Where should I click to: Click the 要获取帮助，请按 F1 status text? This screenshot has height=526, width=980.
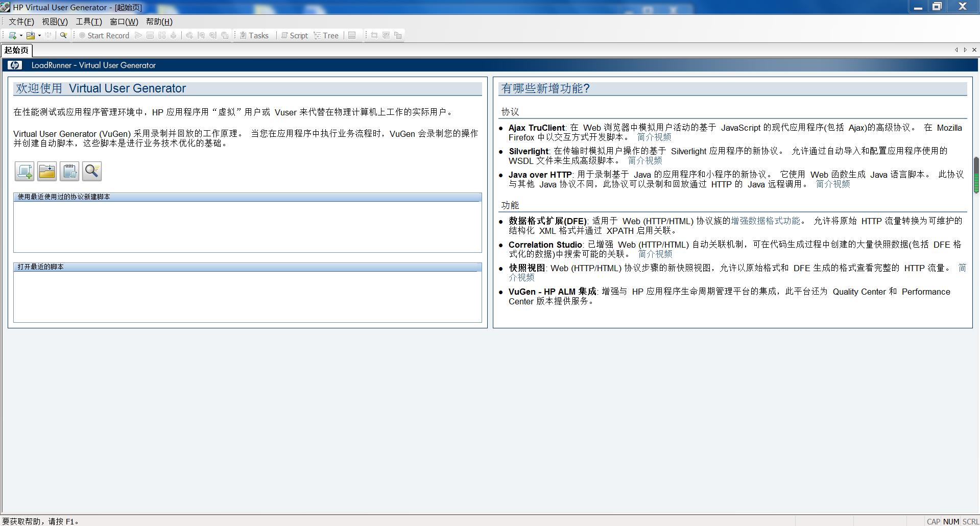(x=41, y=521)
